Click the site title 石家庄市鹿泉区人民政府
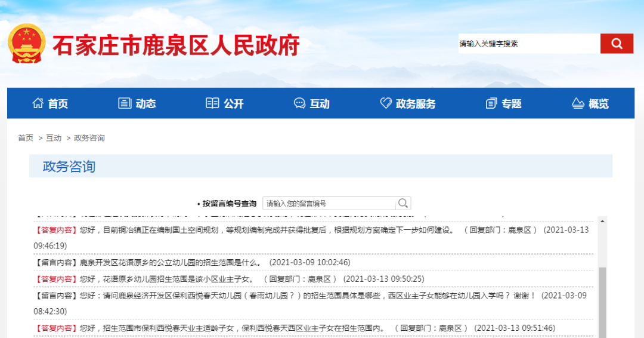The width and height of the screenshot is (644, 338). tap(176, 45)
